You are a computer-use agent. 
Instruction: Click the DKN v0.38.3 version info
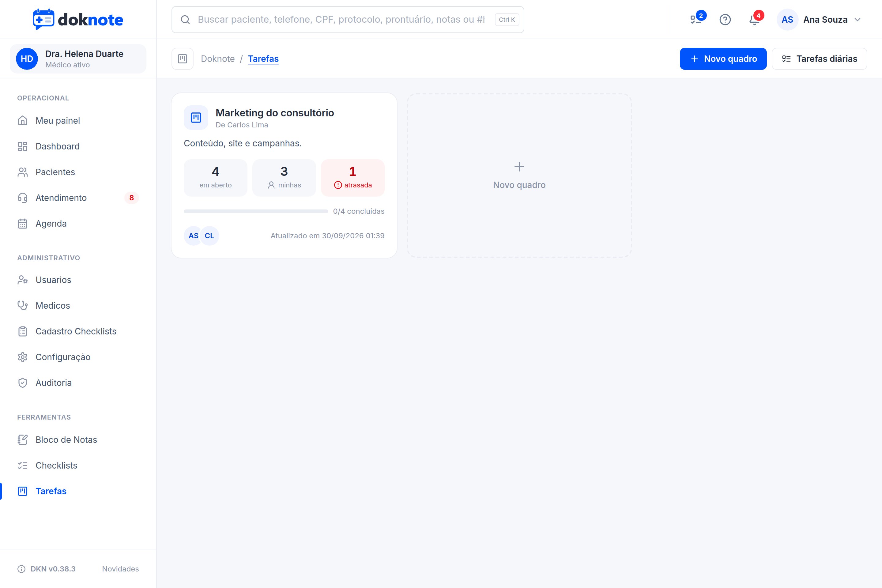point(47,569)
